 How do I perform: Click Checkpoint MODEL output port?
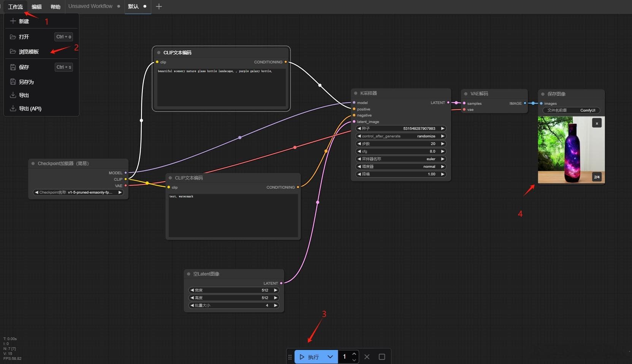(x=126, y=173)
